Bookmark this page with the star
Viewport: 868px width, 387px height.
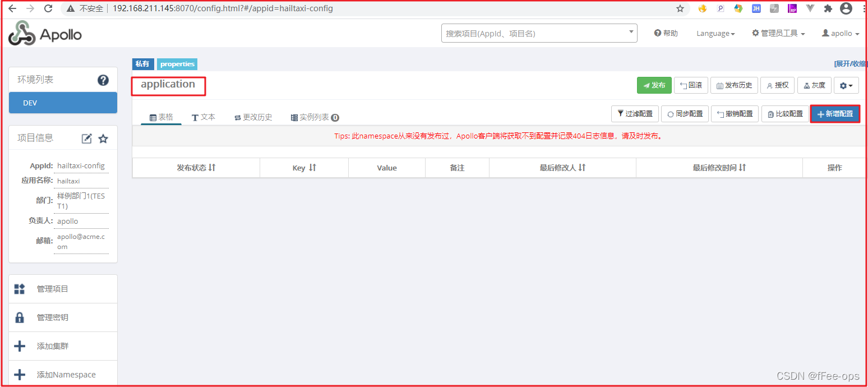point(680,8)
